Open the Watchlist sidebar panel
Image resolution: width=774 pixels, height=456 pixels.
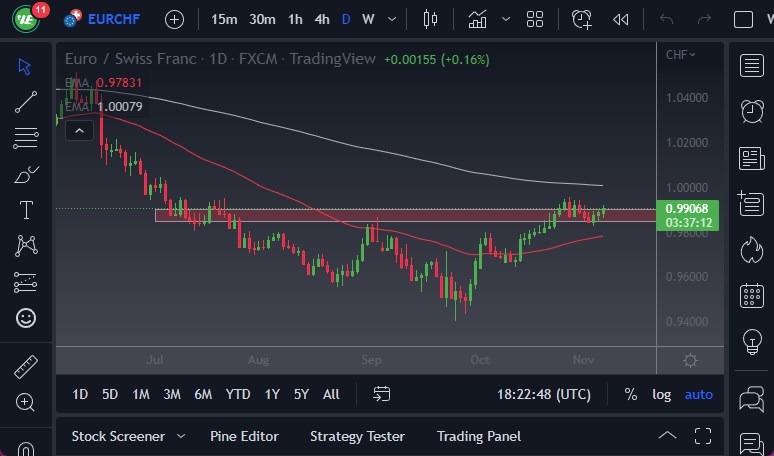tap(752, 66)
